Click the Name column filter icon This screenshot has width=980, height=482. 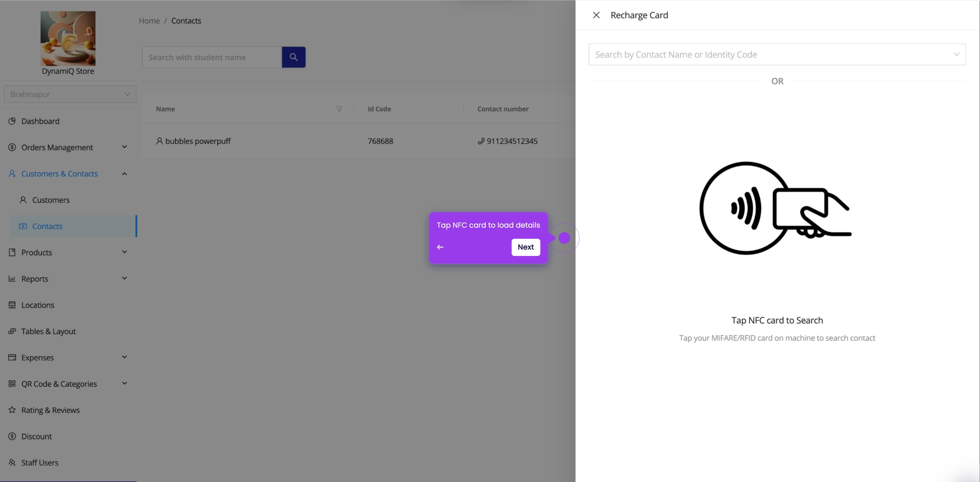click(339, 109)
